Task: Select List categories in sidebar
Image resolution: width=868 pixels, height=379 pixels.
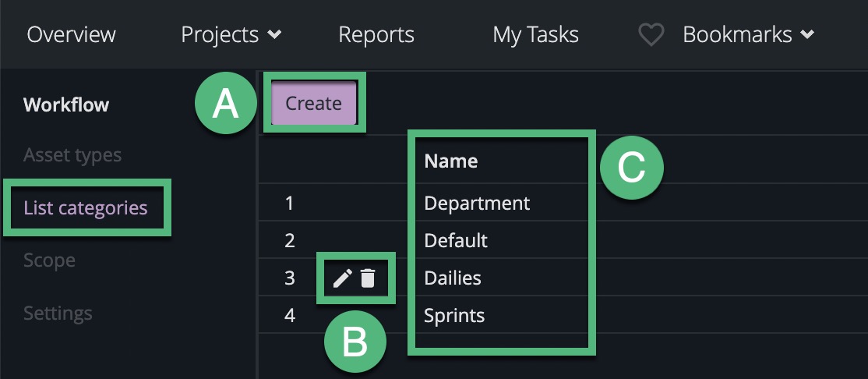Action: click(x=85, y=208)
